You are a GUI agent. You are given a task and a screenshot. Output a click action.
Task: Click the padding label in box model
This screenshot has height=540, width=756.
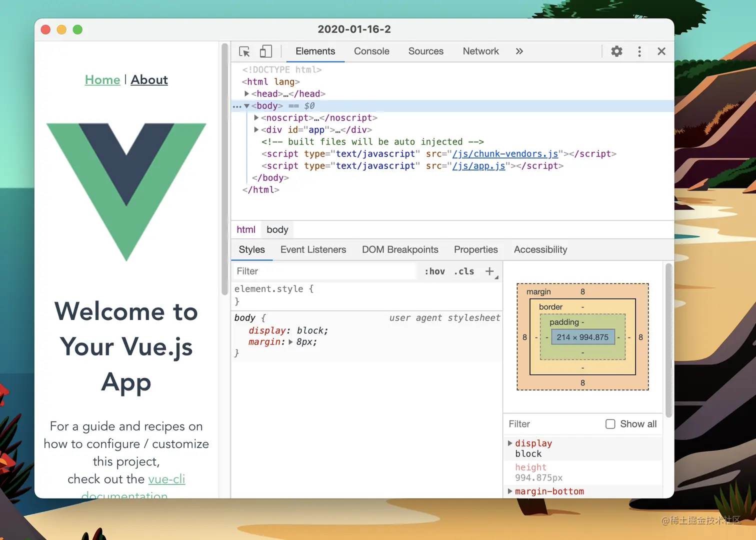click(x=564, y=322)
